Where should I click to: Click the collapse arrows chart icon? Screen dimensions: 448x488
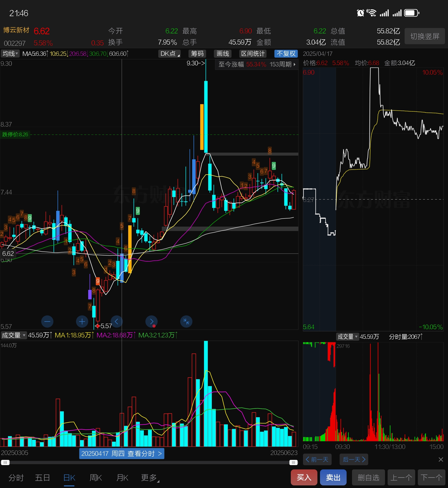(186, 322)
